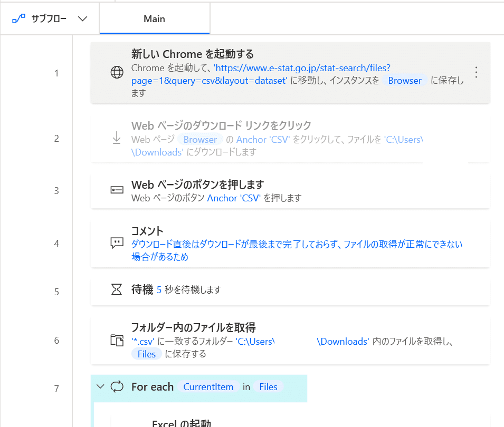
Task: Select line number 4 in the gutter
Action: point(56,244)
